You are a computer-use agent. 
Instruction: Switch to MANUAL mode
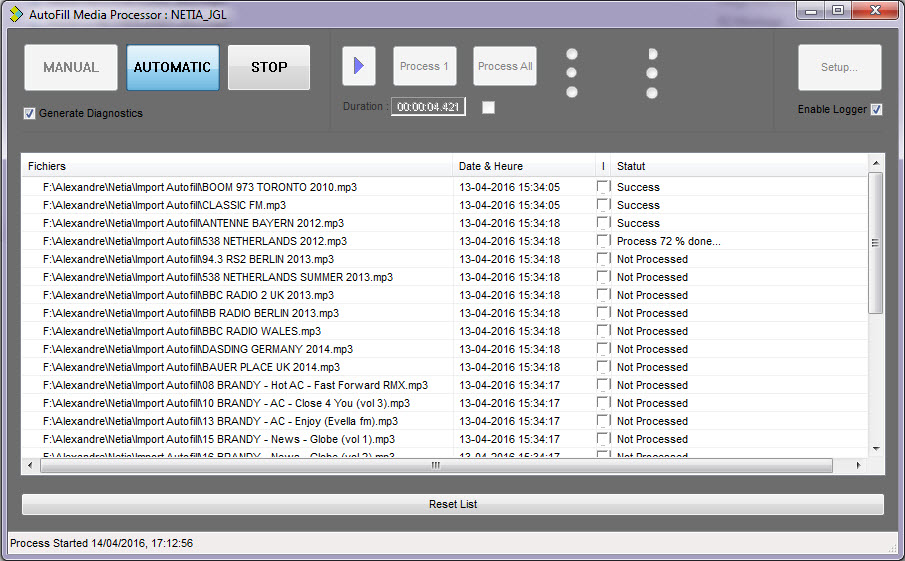tap(71, 67)
